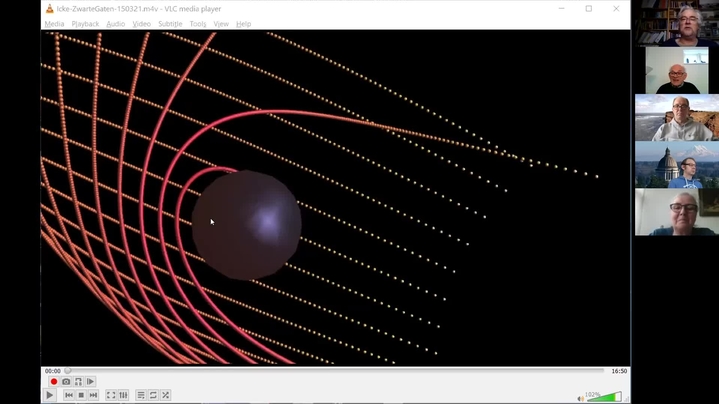Click the frame-by-frame button

(x=90, y=382)
